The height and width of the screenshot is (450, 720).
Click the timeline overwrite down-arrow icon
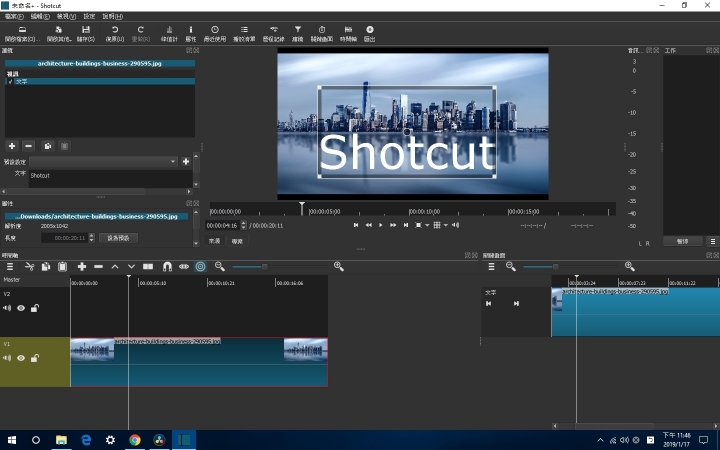(x=131, y=266)
